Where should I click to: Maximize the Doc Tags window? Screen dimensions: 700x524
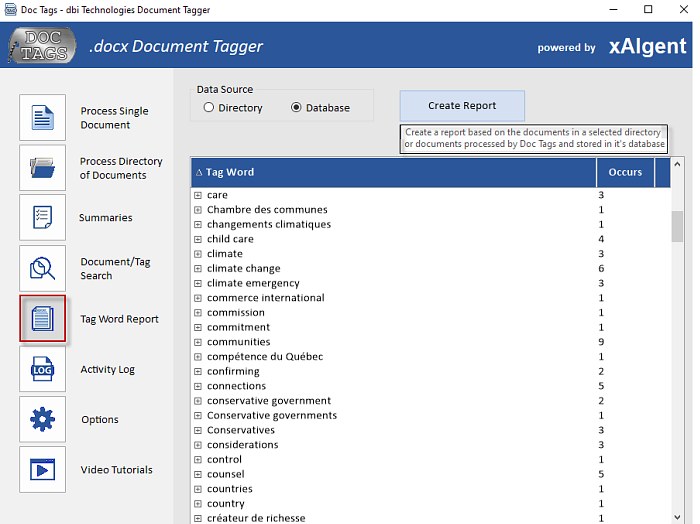648,9
